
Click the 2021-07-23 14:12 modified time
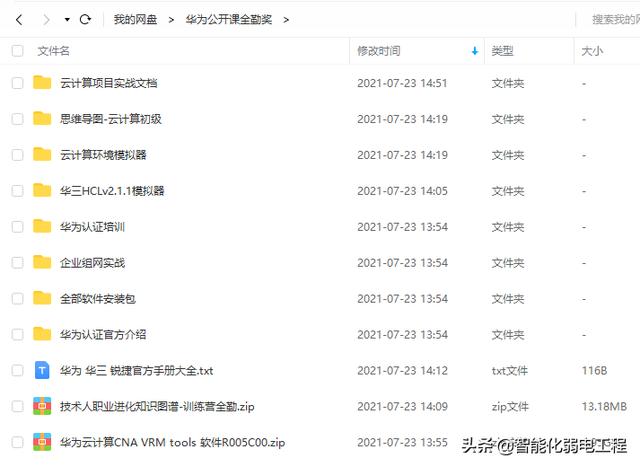(x=402, y=371)
